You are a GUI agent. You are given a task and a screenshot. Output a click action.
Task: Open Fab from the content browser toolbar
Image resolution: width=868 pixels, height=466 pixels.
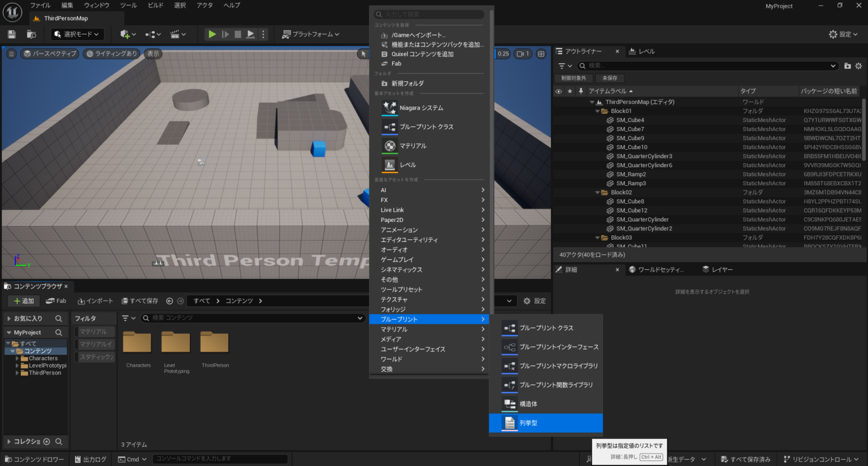point(55,300)
